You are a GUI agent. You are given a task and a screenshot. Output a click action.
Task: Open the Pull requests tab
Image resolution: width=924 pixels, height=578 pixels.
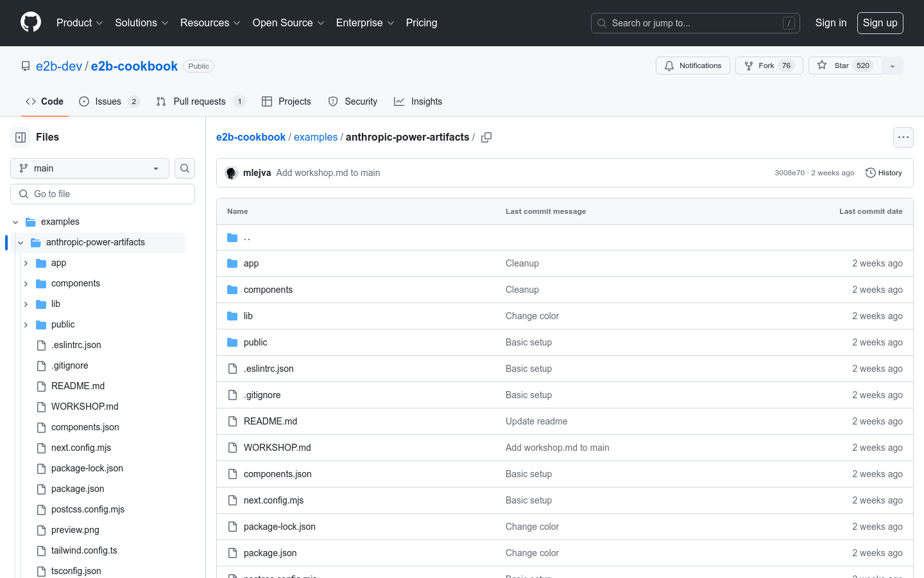[200, 101]
